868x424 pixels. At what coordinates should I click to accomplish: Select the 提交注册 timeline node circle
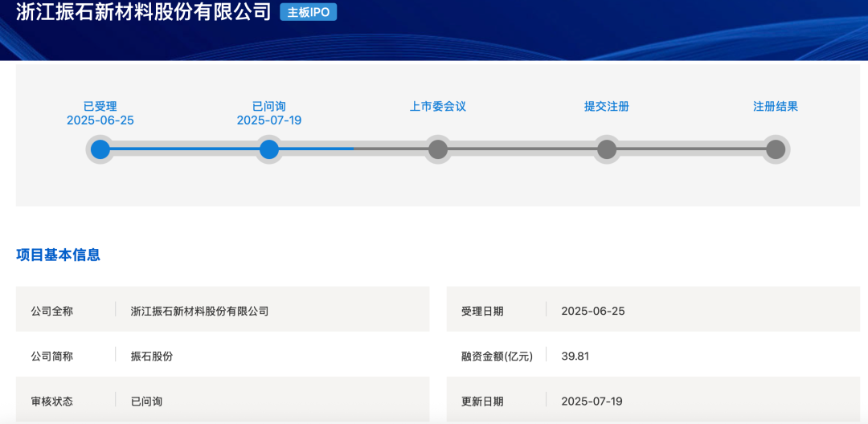607,149
